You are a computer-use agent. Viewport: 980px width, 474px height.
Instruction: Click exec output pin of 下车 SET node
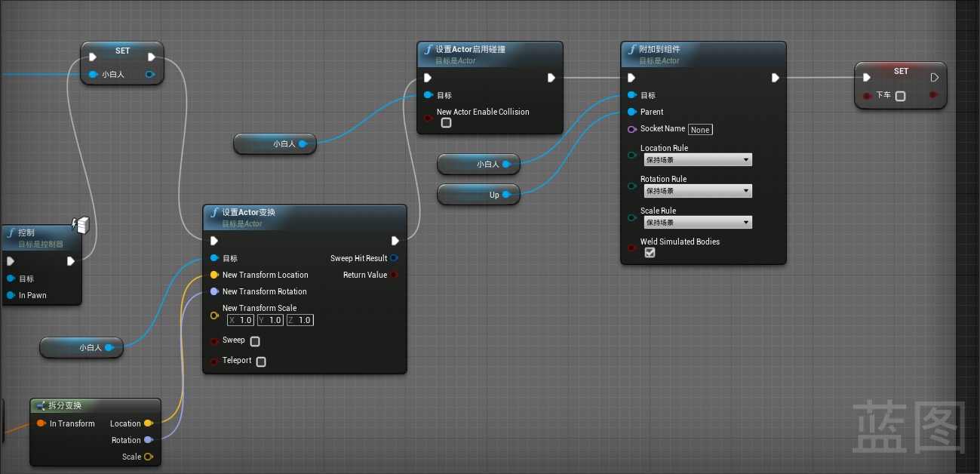coord(935,77)
